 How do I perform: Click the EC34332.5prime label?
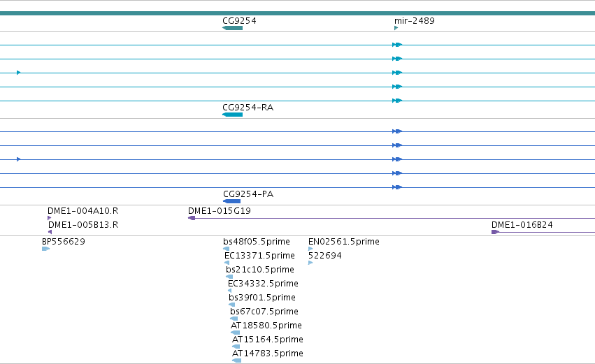(263, 284)
